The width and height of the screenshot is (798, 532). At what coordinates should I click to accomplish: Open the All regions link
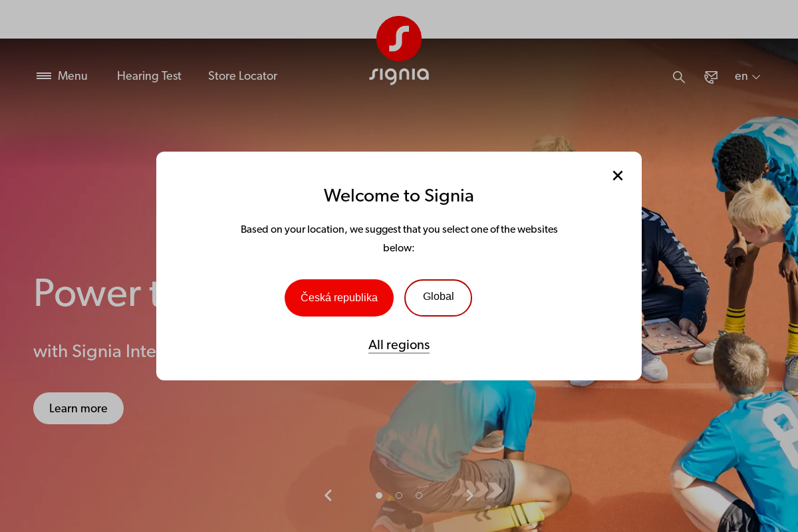(399, 345)
